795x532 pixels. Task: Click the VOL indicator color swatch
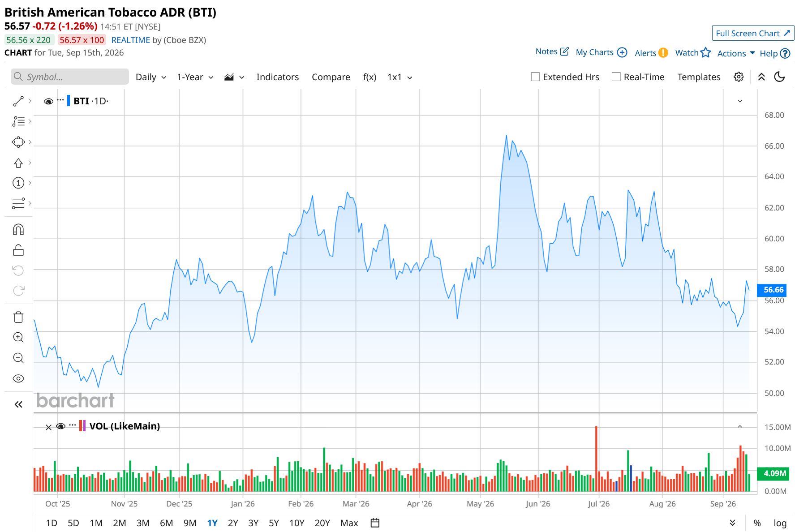pyautogui.click(x=82, y=426)
